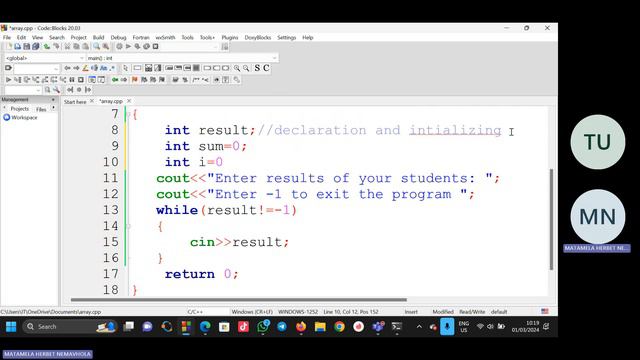Open the Debugging windows dropdown icon

tap(92, 80)
